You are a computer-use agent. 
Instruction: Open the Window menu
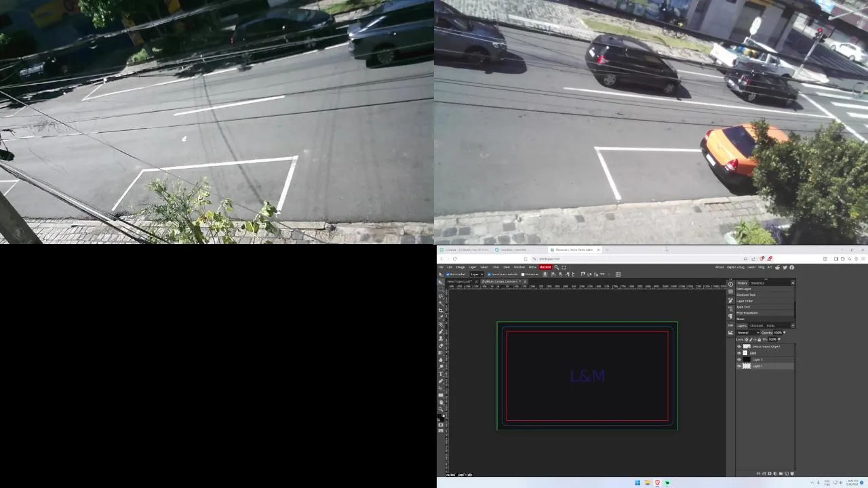pos(519,267)
